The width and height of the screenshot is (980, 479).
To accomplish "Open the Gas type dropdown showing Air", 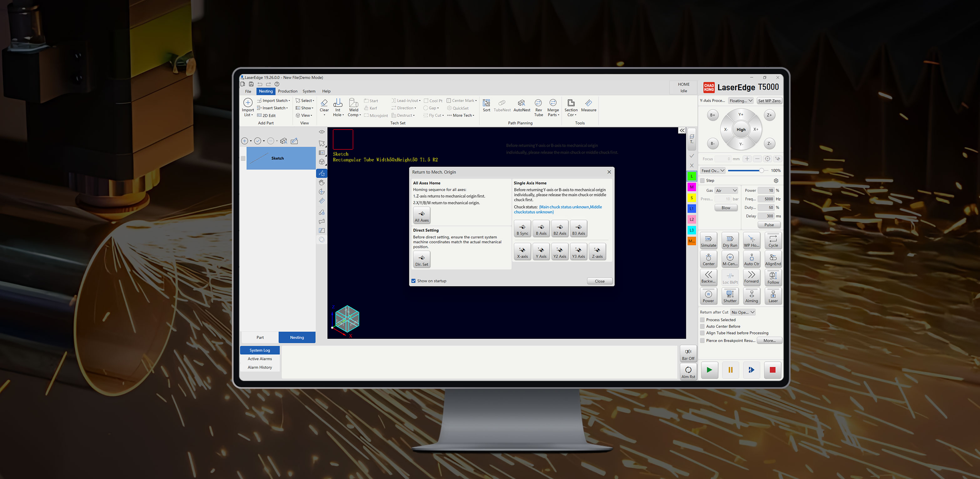I will 726,191.
